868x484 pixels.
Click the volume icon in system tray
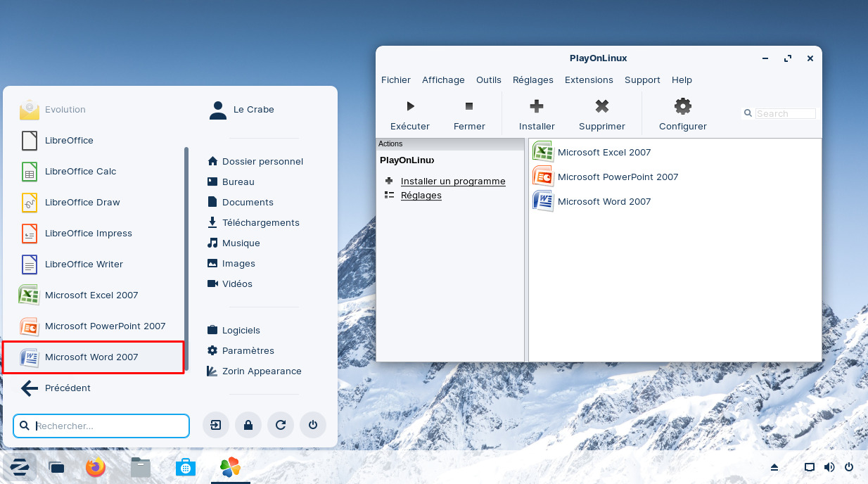(x=829, y=467)
